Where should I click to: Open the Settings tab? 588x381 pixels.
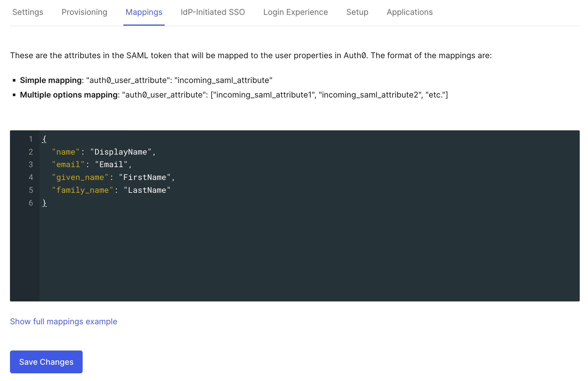coord(28,12)
